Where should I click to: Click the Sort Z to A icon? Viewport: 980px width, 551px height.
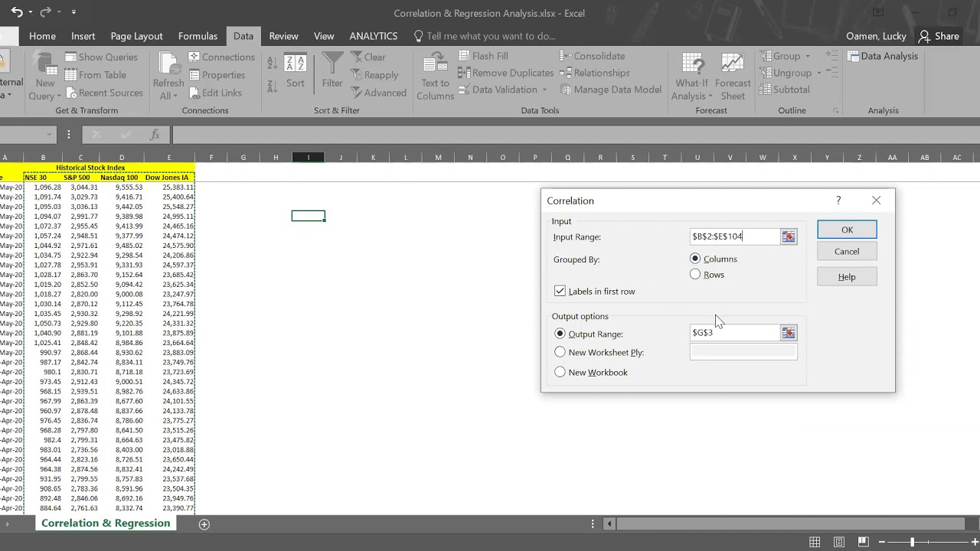point(272,85)
